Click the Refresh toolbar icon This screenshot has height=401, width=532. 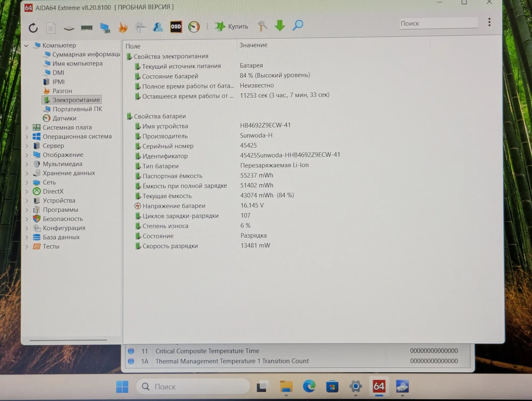(33, 28)
